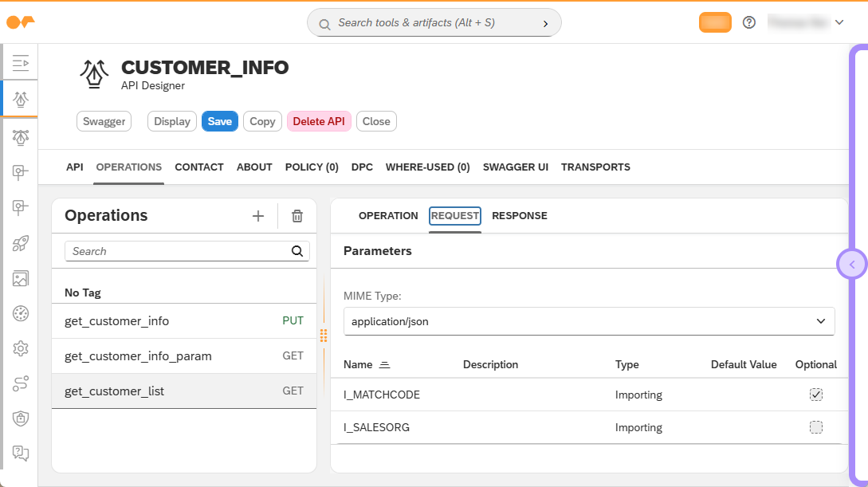Uncheck the Optional checkbox for I_MATCHCODE
The height and width of the screenshot is (487, 868).
point(815,394)
